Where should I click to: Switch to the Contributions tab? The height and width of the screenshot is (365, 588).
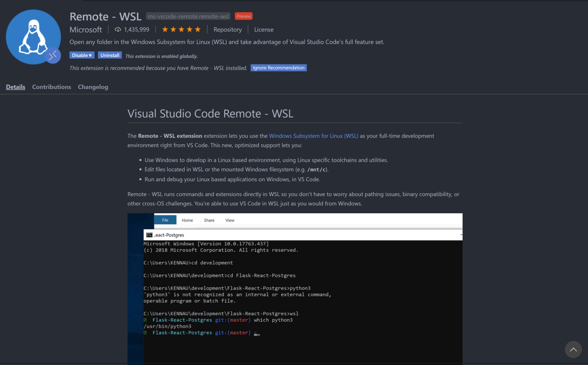[x=51, y=87]
